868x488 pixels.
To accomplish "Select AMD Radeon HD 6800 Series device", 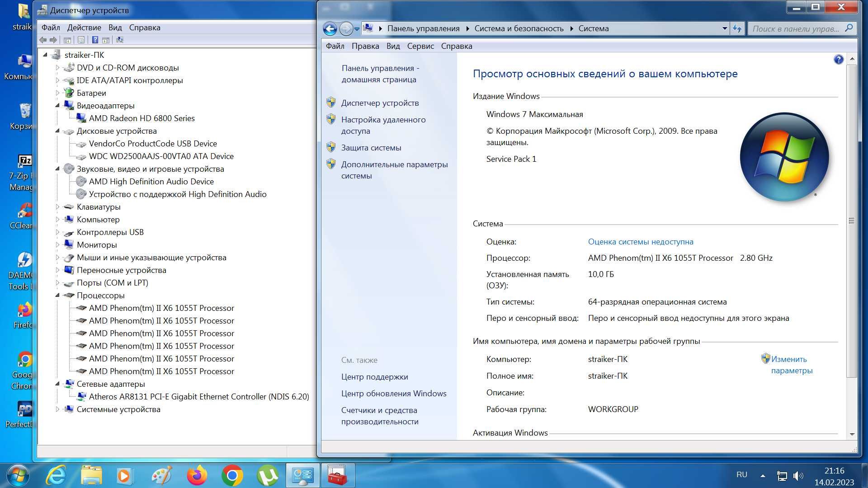I will [142, 118].
